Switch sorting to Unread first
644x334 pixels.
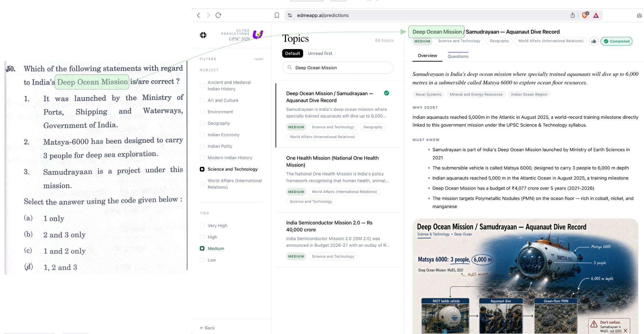(x=320, y=54)
